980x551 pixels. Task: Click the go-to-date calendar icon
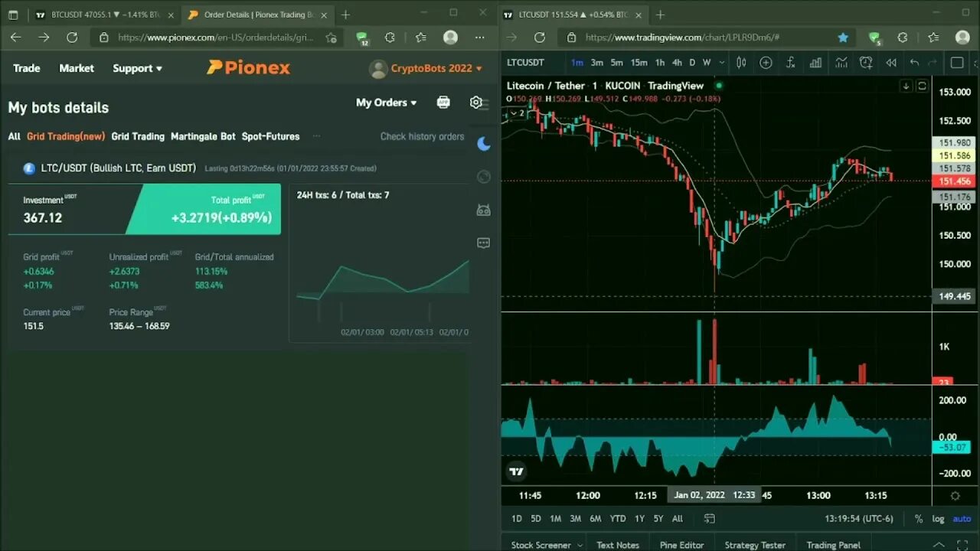710,519
